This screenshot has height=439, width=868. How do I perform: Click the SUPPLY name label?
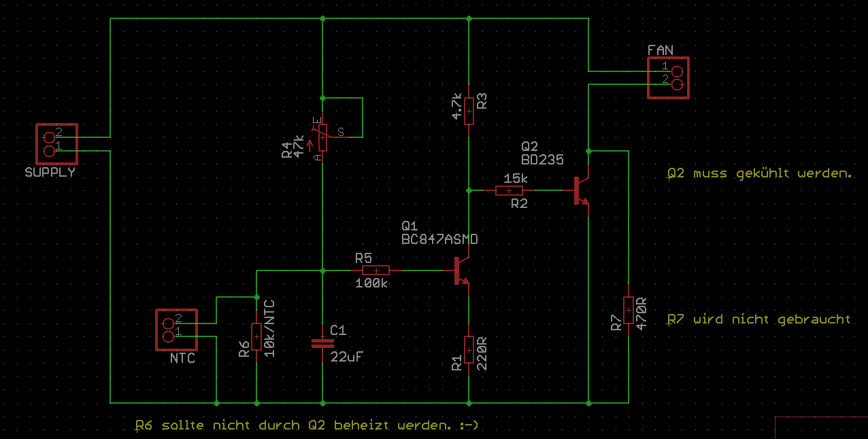click(50, 173)
